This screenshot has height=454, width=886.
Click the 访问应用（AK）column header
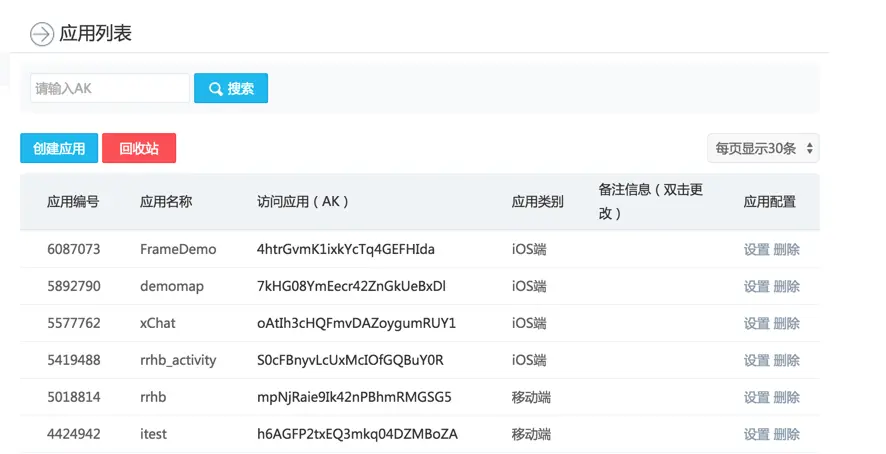pos(303,201)
